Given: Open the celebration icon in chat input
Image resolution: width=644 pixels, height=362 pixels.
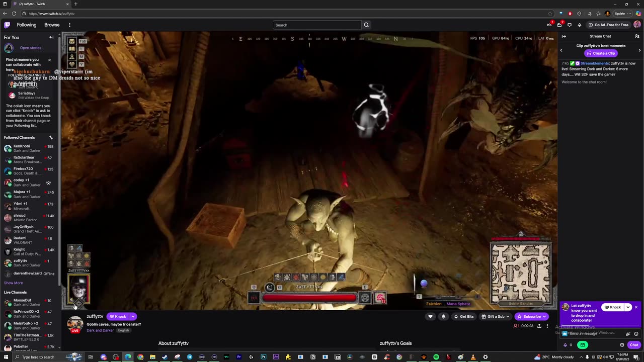Looking at the screenshot, I should click(628, 333).
